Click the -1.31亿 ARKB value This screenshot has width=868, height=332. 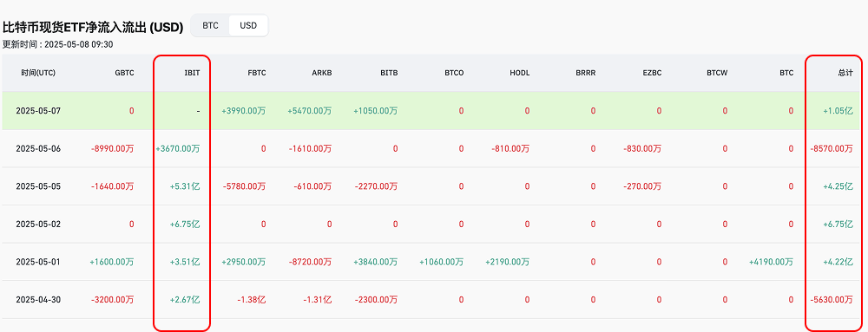[x=318, y=300]
